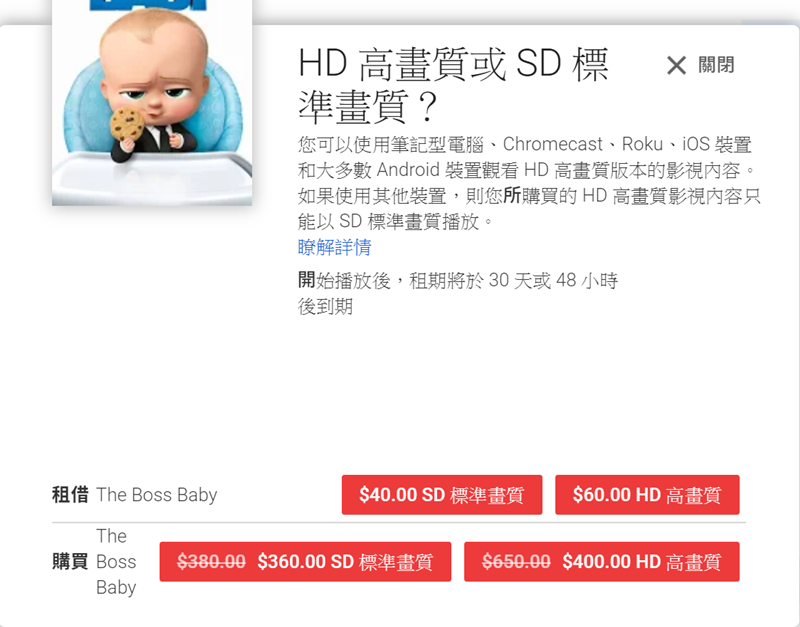Rent The Boss Baby in HD for $60.00
Viewport: 800px width, 627px height.
647,495
